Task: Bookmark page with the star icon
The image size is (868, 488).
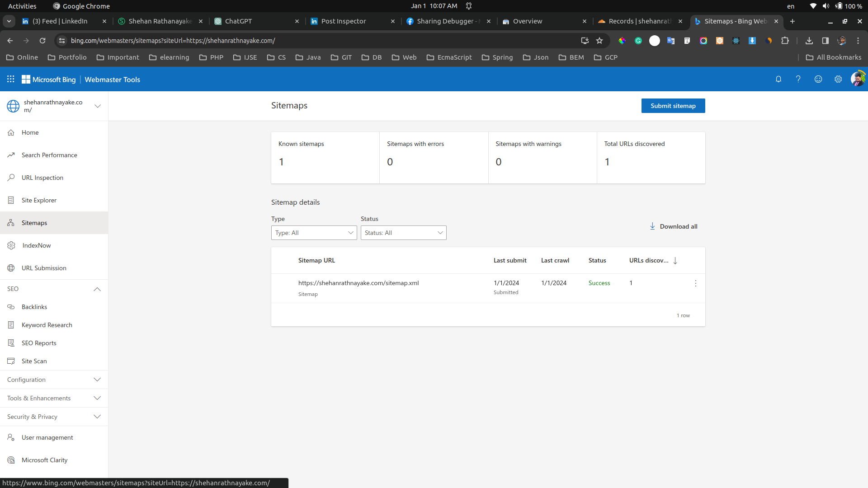Action: coord(599,41)
